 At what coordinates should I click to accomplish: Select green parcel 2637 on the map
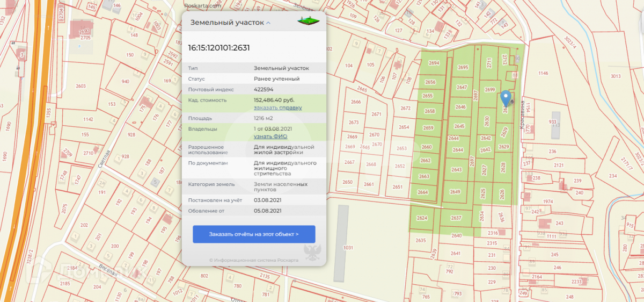456,218
